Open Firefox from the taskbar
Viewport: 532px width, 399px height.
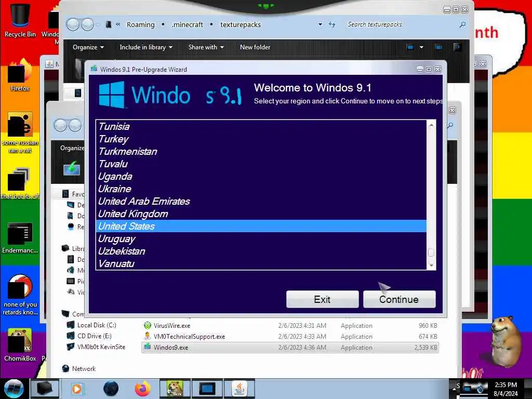143,389
